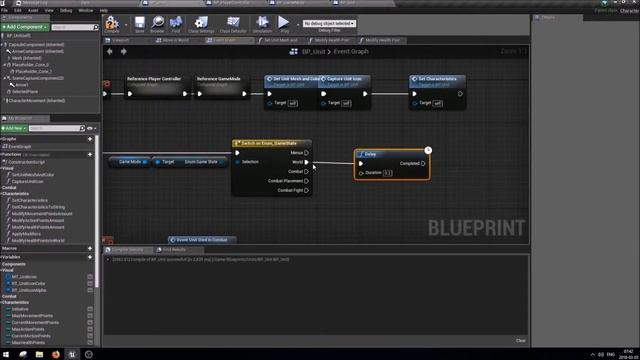This screenshot has height=360, width=640.
Task: Toggle editable eye for BT_UnitIconColor variable
Action: (x=90, y=283)
